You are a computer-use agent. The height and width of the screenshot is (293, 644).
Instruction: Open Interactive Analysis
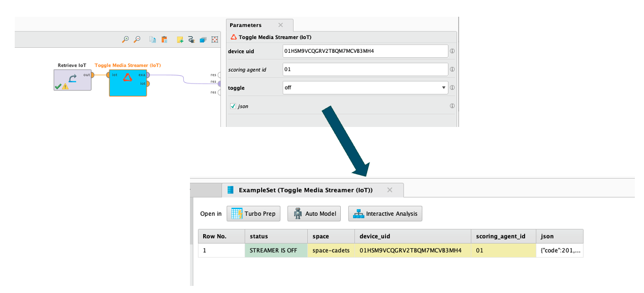click(385, 214)
